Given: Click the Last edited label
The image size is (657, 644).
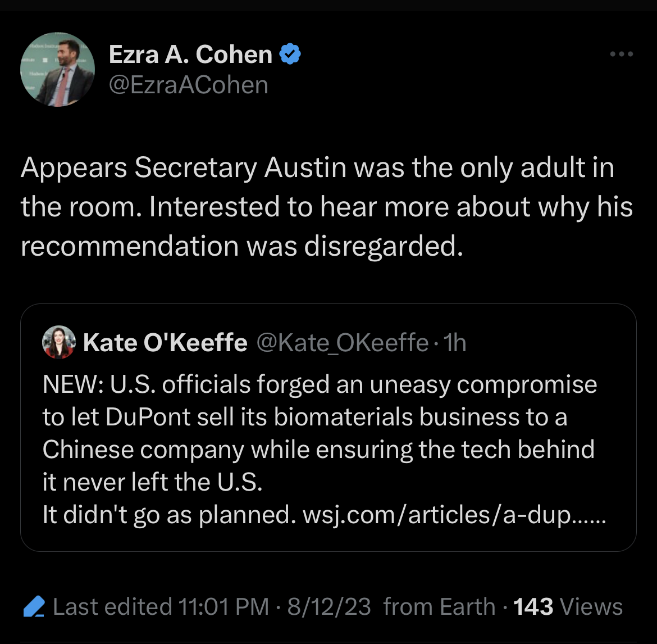Looking at the screenshot, I should pyautogui.click(x=112, y=607).
